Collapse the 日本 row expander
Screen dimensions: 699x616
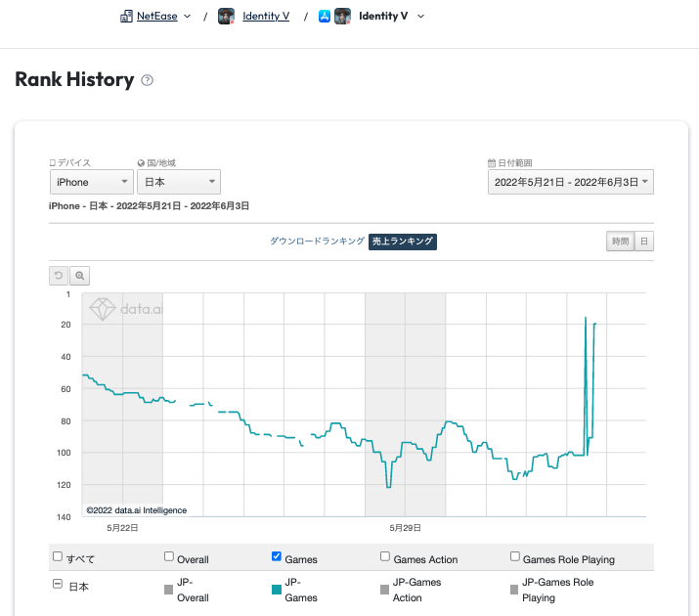coord(58,584)
